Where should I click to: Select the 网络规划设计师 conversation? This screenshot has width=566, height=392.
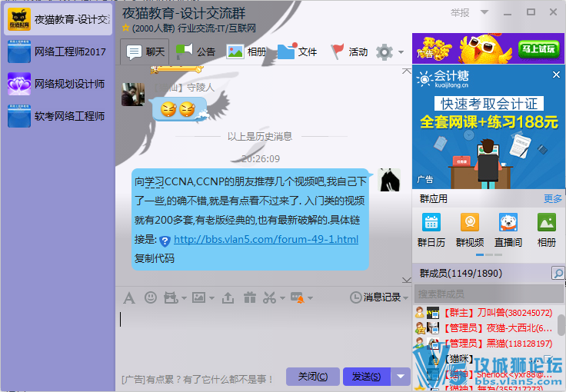pyautogui.click(x=58, y=84)
